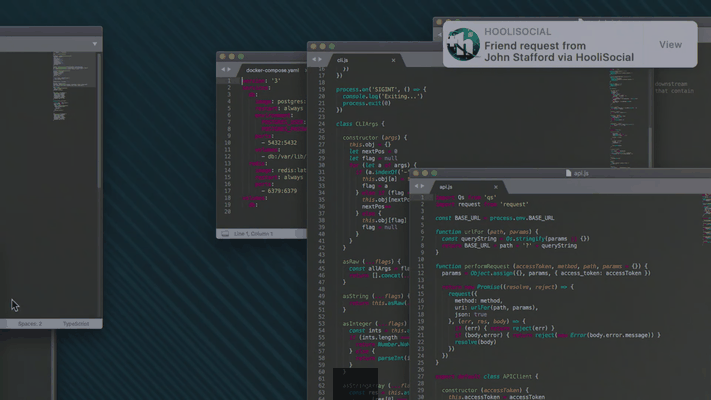Click 'function performRequest' line in api.js
Screen dimensions: 711x400
[542, 266]
